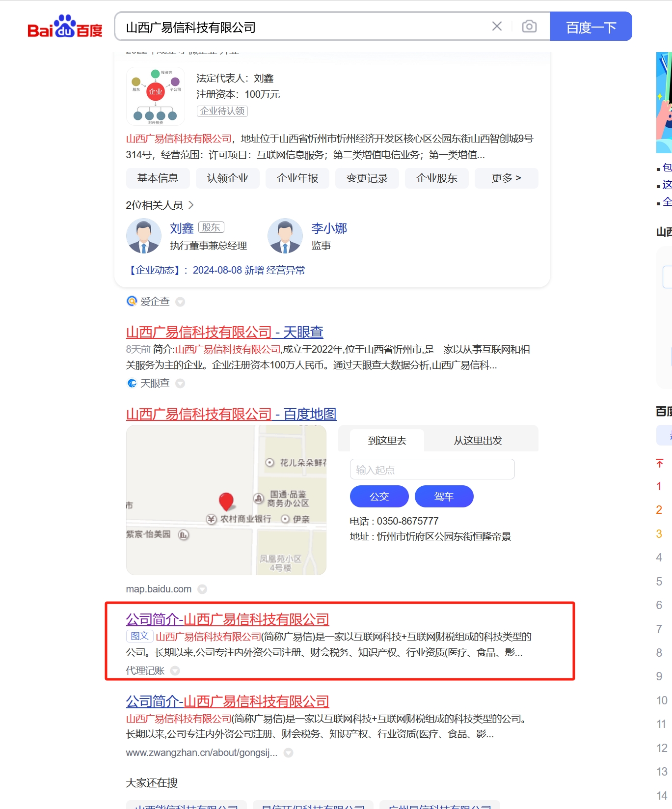Viewport: 672px width, 809px height.
Task: Click the 刘鑫 name link
Action: coord(182,228)
